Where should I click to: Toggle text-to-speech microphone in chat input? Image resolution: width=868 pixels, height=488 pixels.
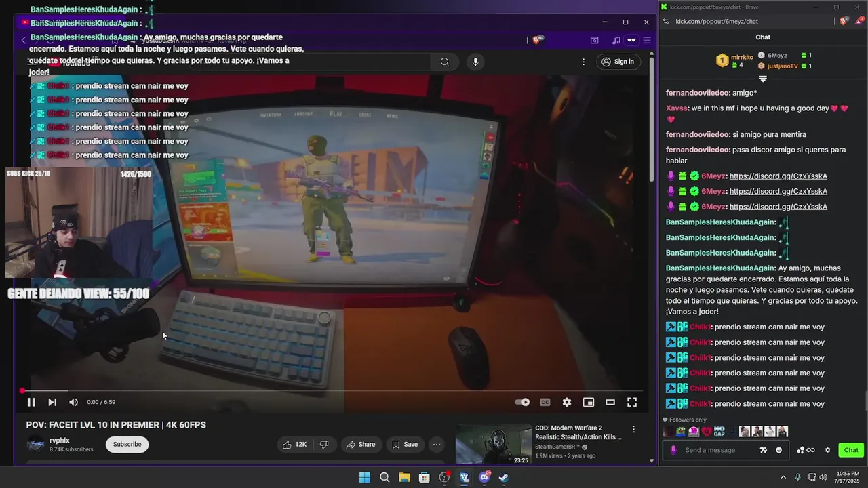(673, 450)
